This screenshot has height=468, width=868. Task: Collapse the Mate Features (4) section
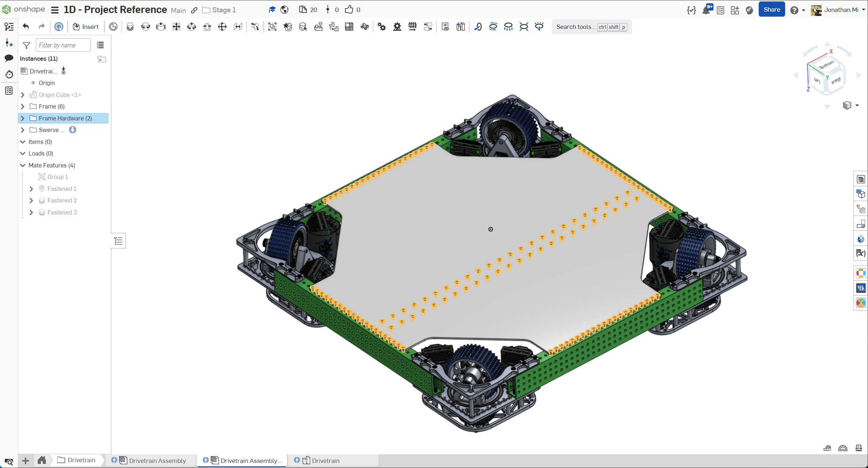click(x=22, y=165)
